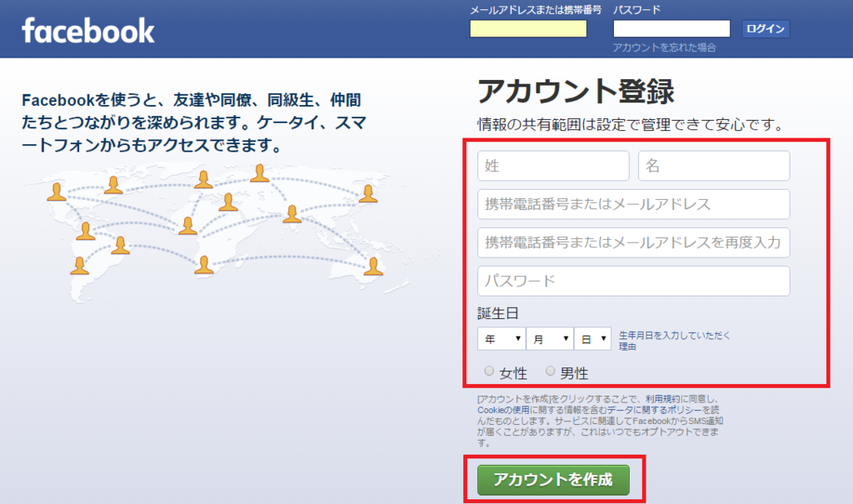Click the facebook logo
Screen dimensions: 853x504
[x=88, y=31]
